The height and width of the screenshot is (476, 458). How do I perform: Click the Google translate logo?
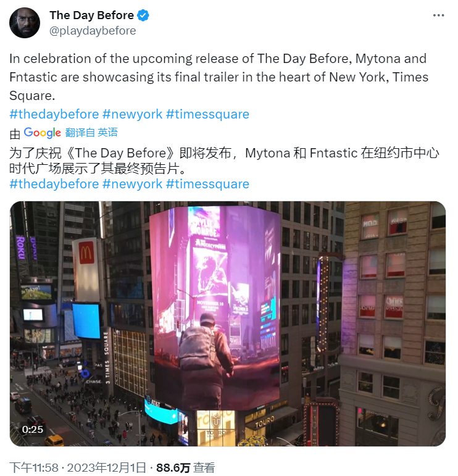point(43,133)
